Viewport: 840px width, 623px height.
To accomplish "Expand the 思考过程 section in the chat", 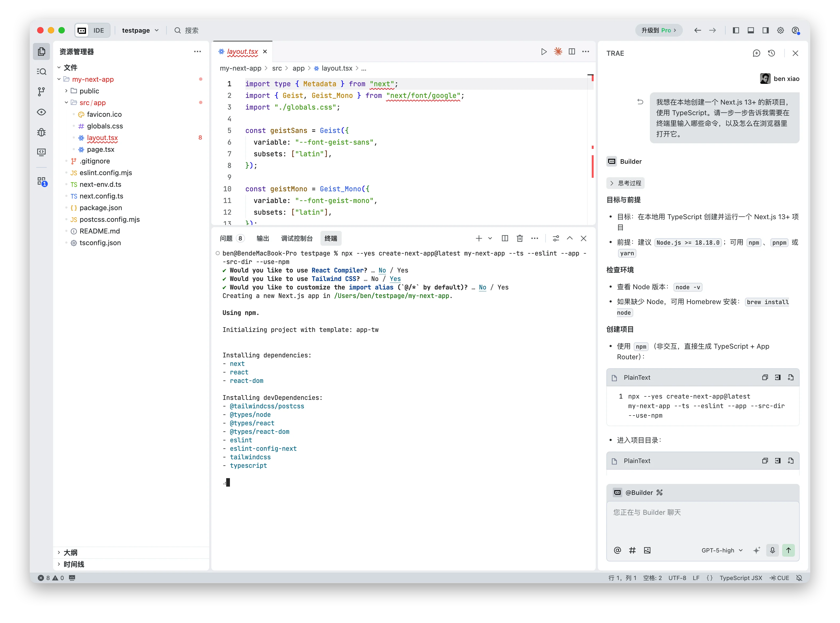I will (625, 183).
